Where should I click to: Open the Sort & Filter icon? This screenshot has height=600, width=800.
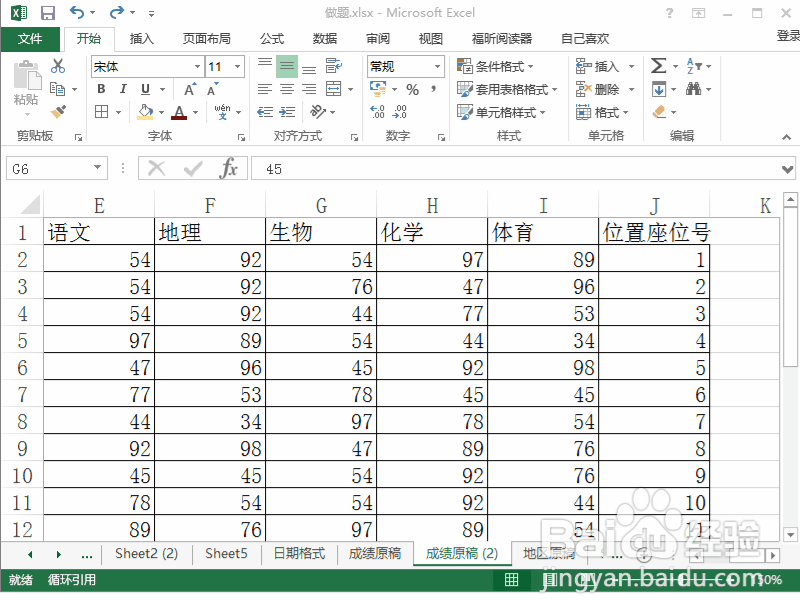pyautogui.click(x=691, y=68)
